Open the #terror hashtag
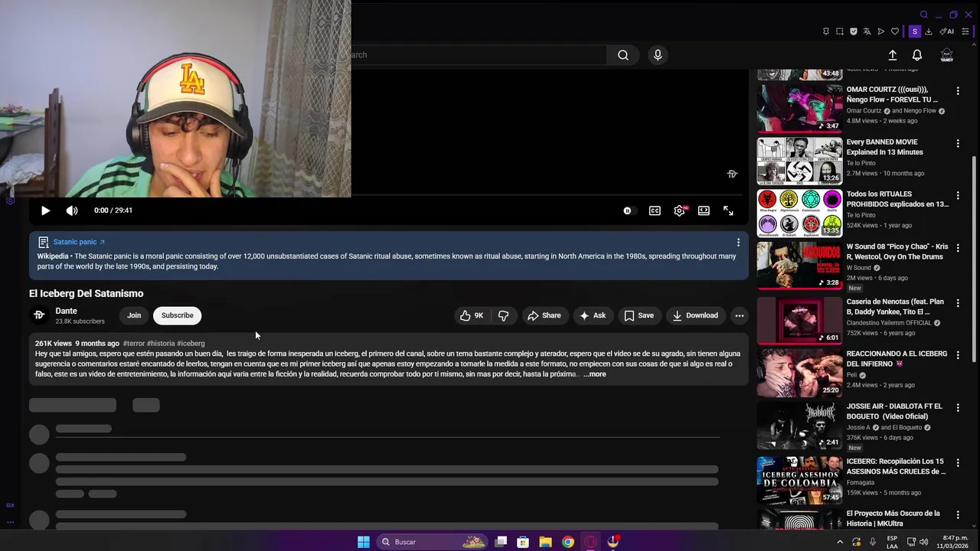Screen dimensions: 980x551 pos(133,344)
